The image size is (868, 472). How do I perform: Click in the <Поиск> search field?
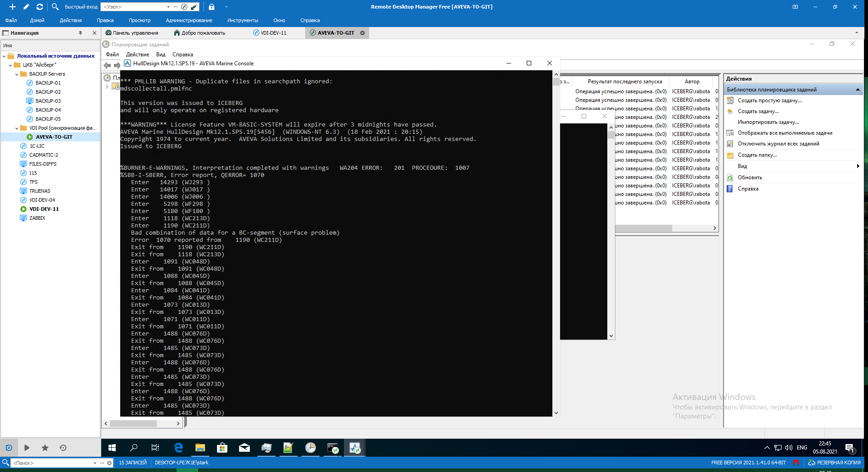[52, 463]
